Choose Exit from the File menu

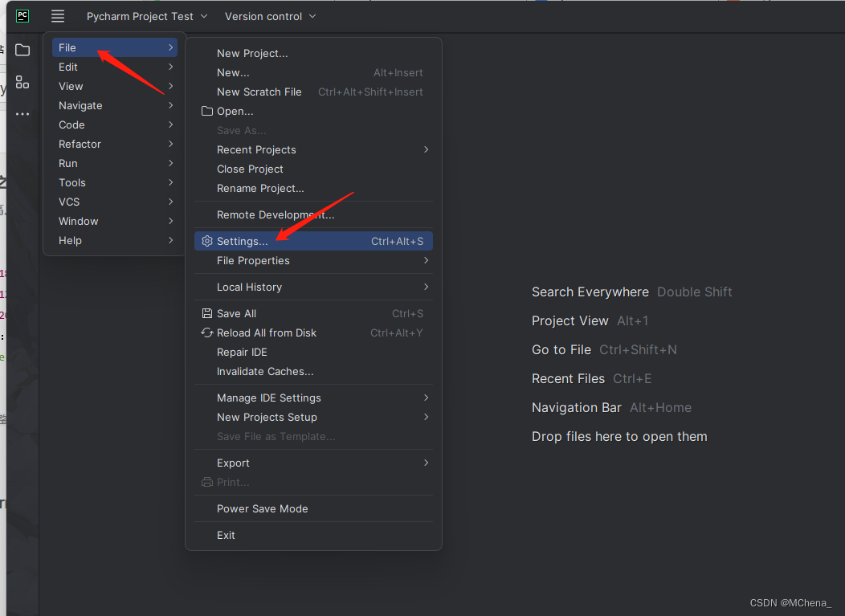coord(313,535)
